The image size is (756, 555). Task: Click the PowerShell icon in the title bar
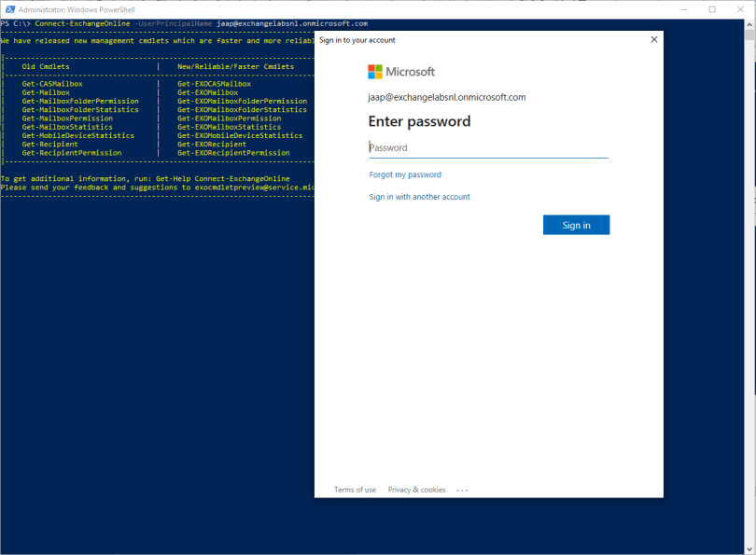(x=9, y=9)
